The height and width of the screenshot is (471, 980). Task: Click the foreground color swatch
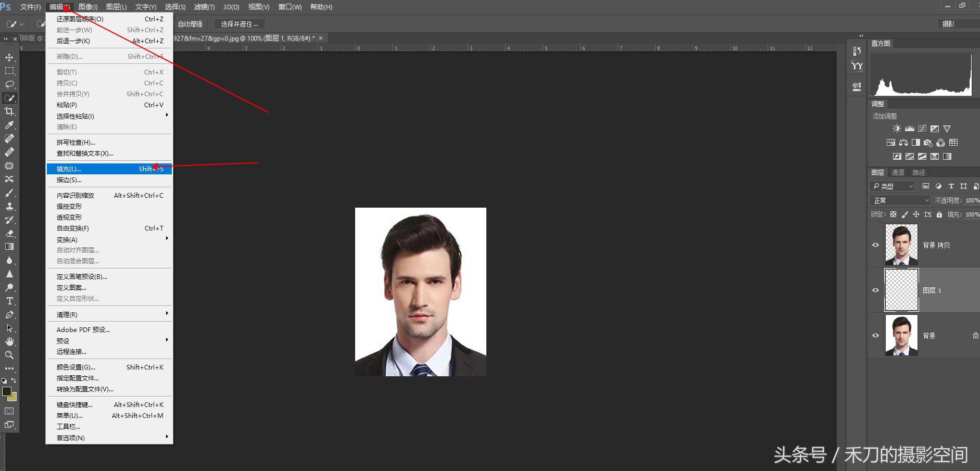pos(7,391)
